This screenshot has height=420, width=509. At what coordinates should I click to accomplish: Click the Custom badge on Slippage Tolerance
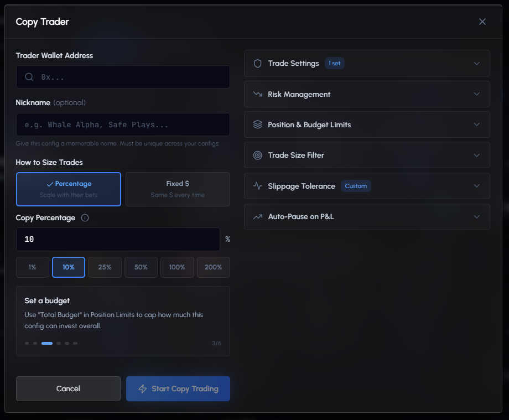click(x=356, y=186)
